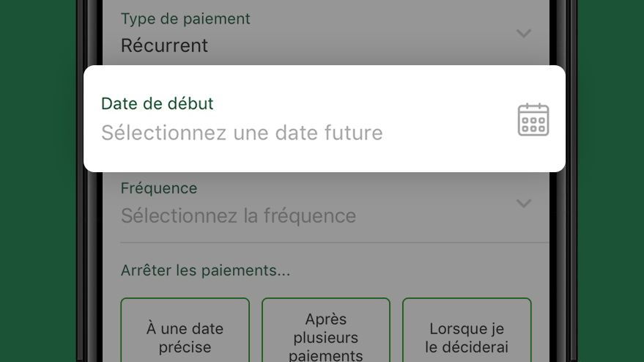Tap the "Sélectionnez une date future" placeholder
The width and height of the screenshot is (644, 362).
pos(242,133)
